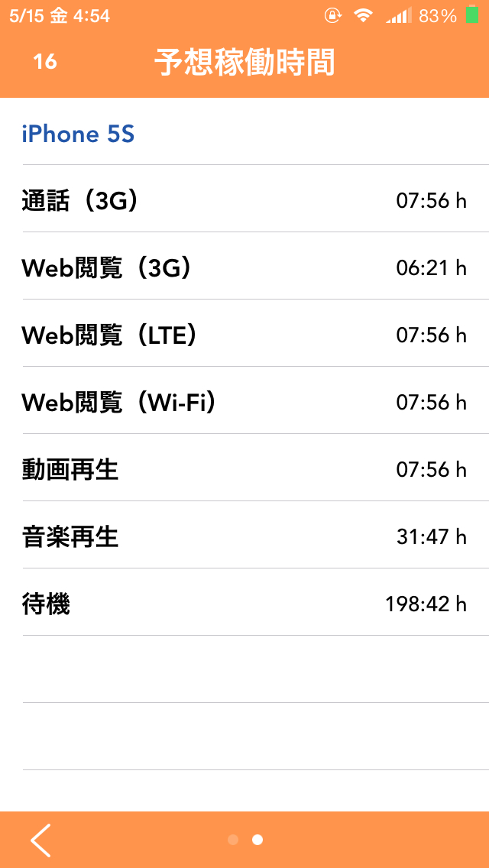Viewport: 489px width, 868px height.
Task: Tap the 83% battery percentage text
Action: pyautogui.click(x=438, y=16)
